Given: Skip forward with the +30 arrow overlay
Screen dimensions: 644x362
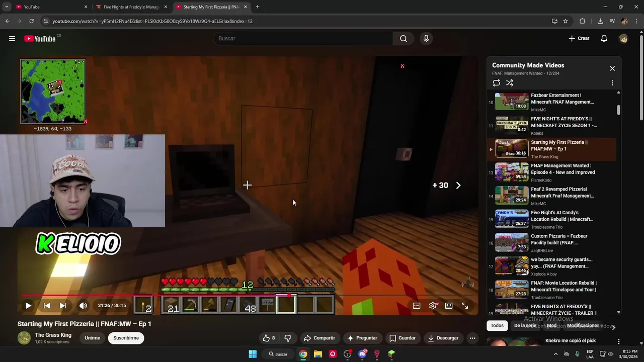Looking at the screenshot, I should (x=447, y=186).
